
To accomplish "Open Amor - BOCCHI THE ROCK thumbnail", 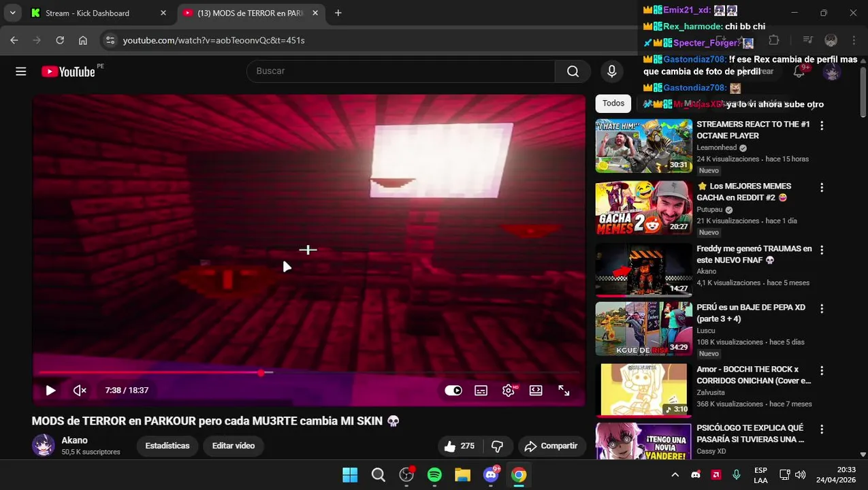I will pyautogui.click(x=643, y=390).
